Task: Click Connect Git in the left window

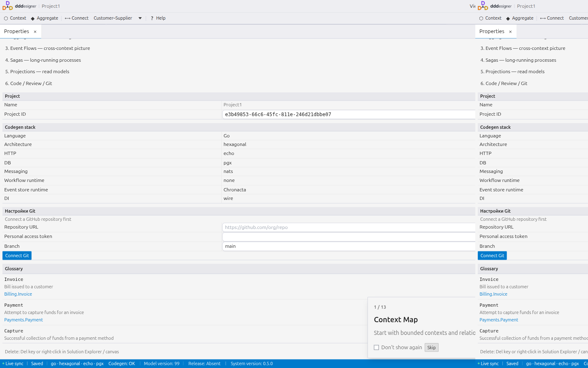Action: [17, 256]
